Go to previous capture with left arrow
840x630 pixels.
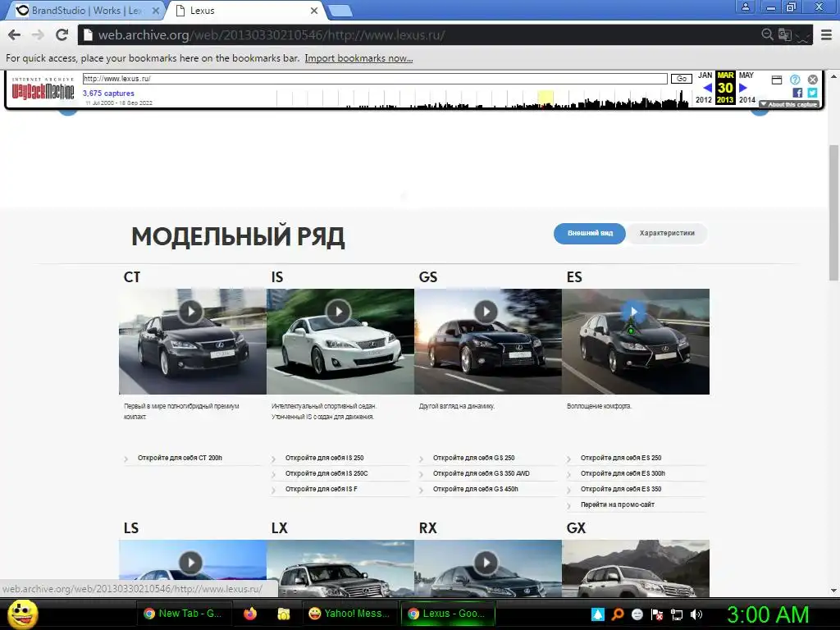click(x=707, y=88)
